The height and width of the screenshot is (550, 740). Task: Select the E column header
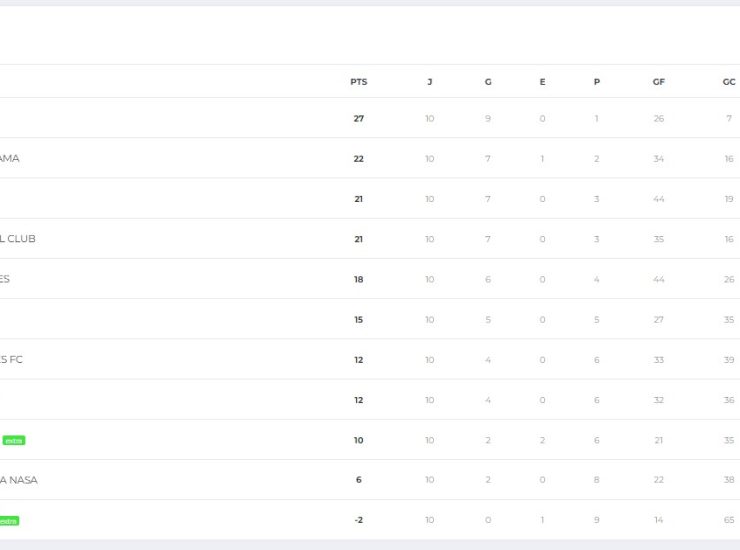tap(542, 82)
